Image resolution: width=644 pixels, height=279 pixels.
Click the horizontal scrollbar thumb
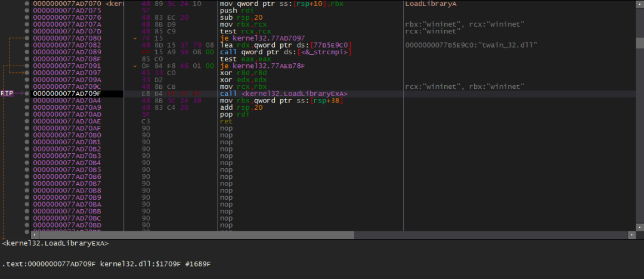(196, 235)
